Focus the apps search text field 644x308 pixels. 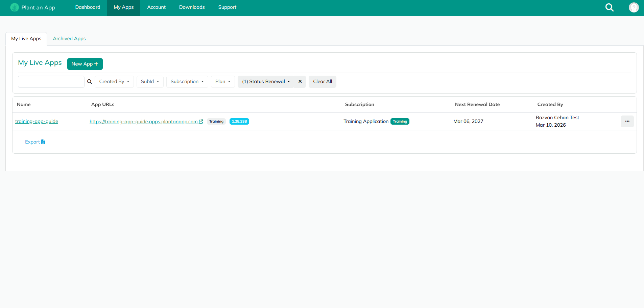click(51, 82)
